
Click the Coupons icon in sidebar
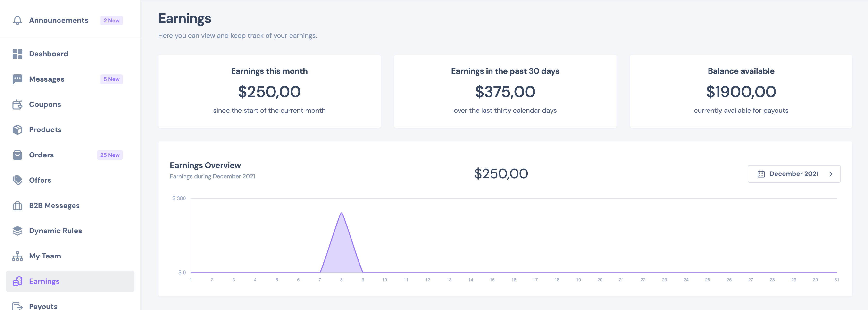point(17,104)
